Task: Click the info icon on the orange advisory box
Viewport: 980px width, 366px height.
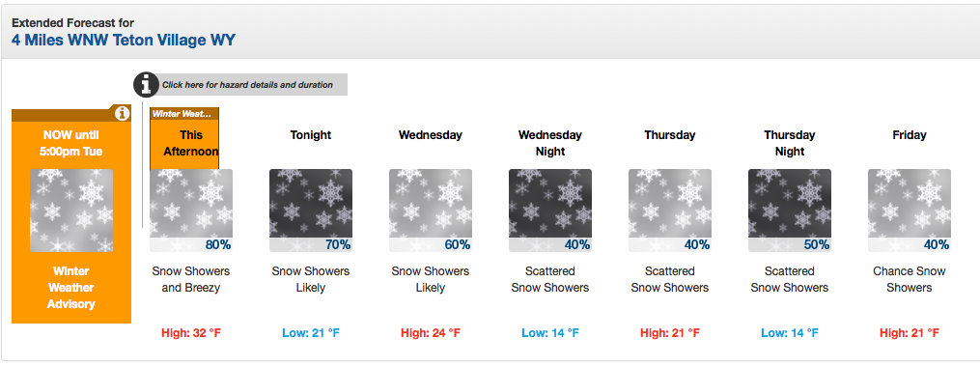Action: pyautogui.click(x=123, y=113)
